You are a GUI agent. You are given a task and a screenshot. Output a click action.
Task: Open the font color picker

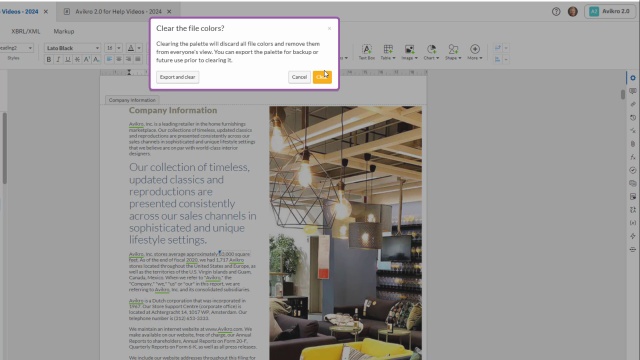pos(133,48)
